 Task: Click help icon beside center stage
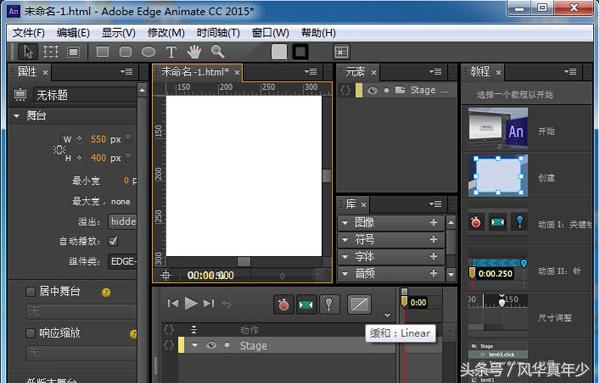click(106, 293)
